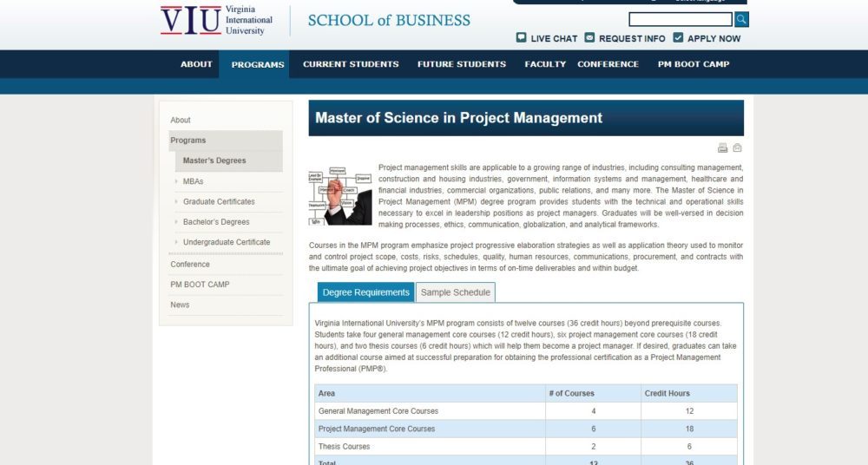Screen dimensions: 868x465
Task: Open the Future Students menu
Action: pyautogui.click(x=461, y=64)
